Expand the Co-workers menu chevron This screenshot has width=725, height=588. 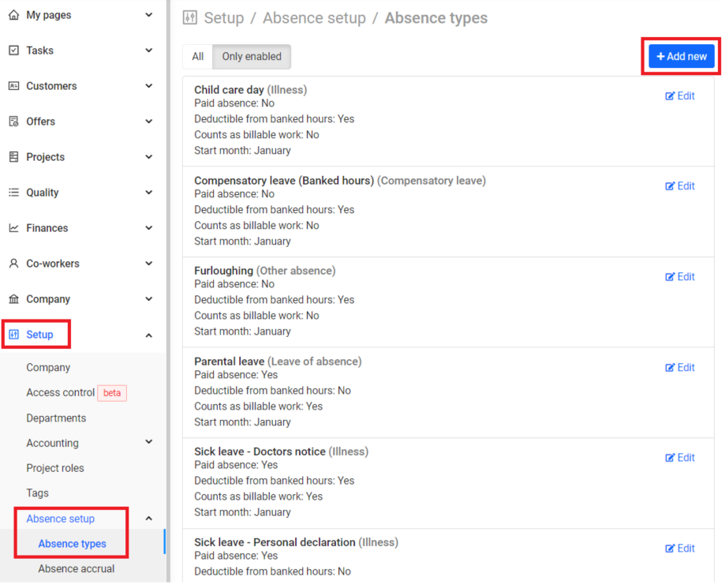pyautogui.click(x=149, y=264)
